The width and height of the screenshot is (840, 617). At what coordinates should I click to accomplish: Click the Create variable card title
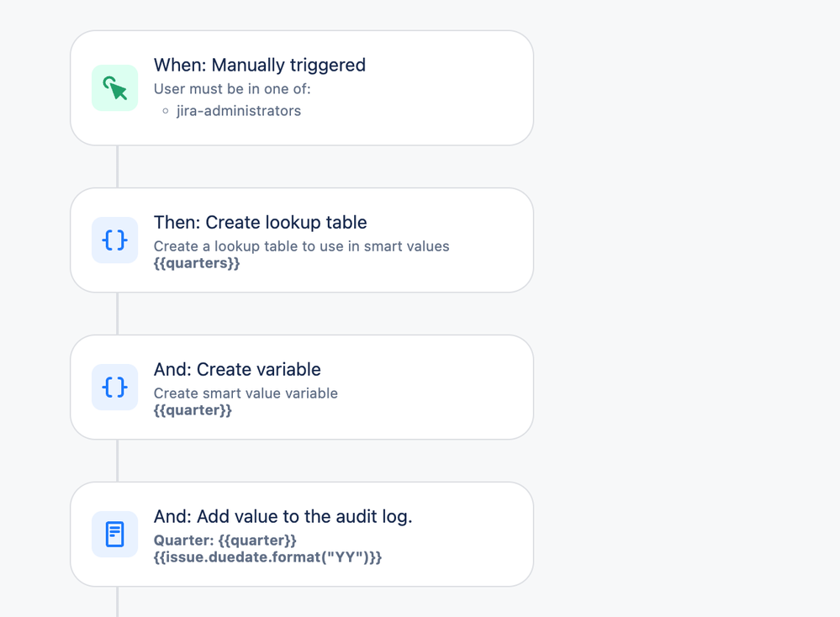(x=237, y=369)
